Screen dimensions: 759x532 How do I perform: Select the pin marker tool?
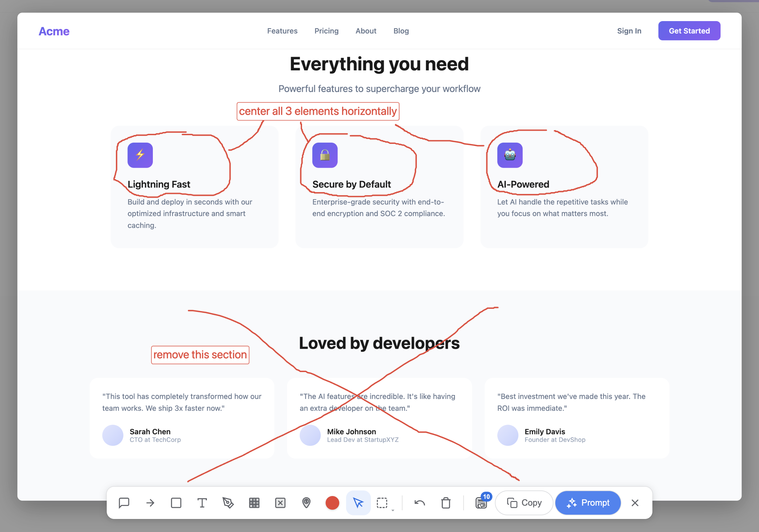pyautogui.click(x=306, y=503)
